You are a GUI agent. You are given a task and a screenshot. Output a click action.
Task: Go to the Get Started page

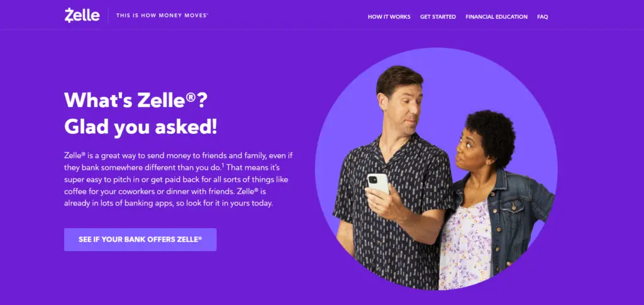point(438,17)
